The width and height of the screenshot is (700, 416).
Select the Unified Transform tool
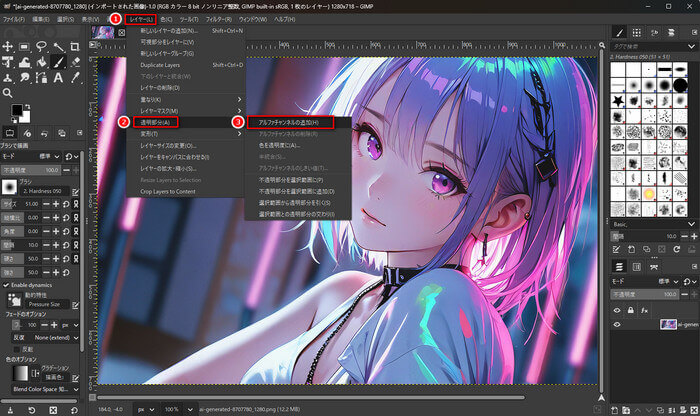pyautogui.click(x=8, y=62)
